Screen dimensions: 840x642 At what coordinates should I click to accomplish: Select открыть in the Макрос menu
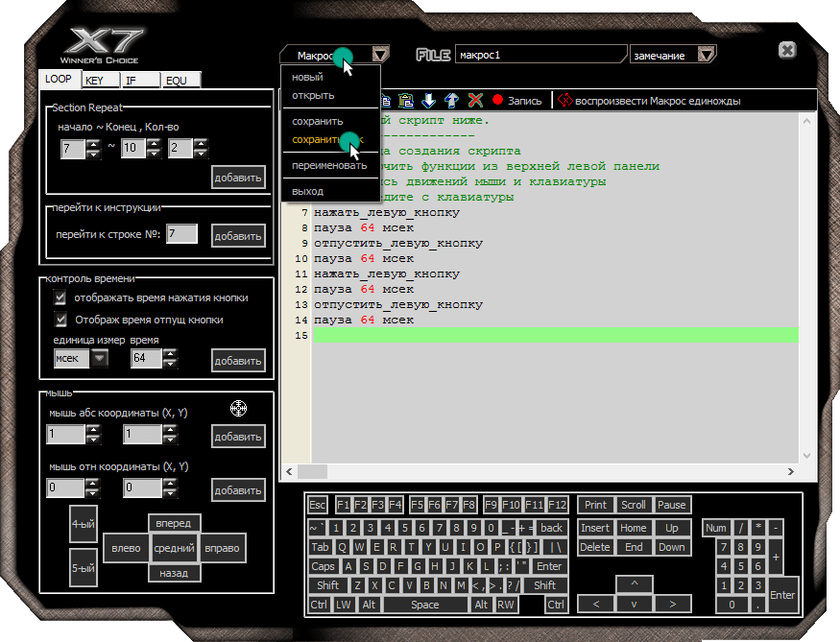coord(313,95)
